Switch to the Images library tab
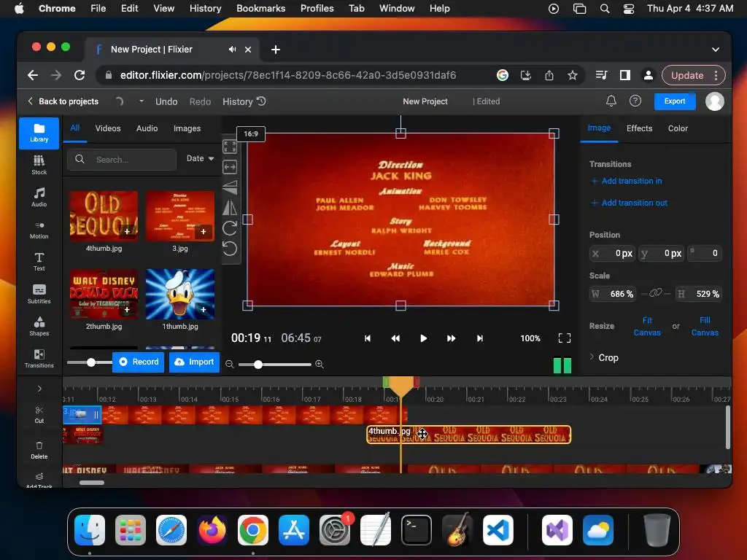747x560 pixels. point(187,128)
